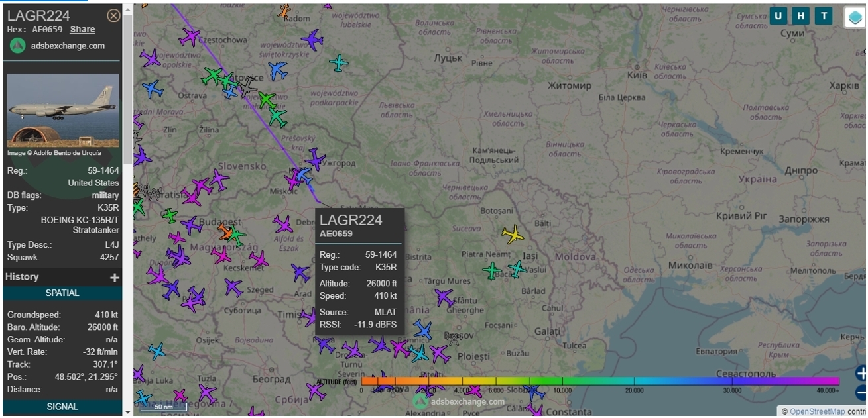Viewport: 868px width, 418px height.
Task: Toggle the H map button
Action: point(801,16)
